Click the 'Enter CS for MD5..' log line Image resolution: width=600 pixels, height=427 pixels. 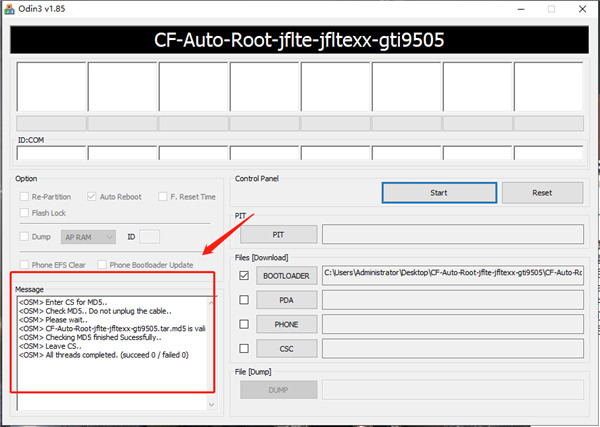[x=63, y=302]
